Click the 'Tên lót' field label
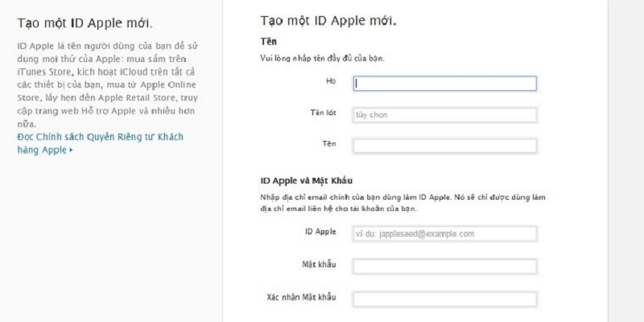This screenshot has height=322, width=644. [x=324, y=113]
